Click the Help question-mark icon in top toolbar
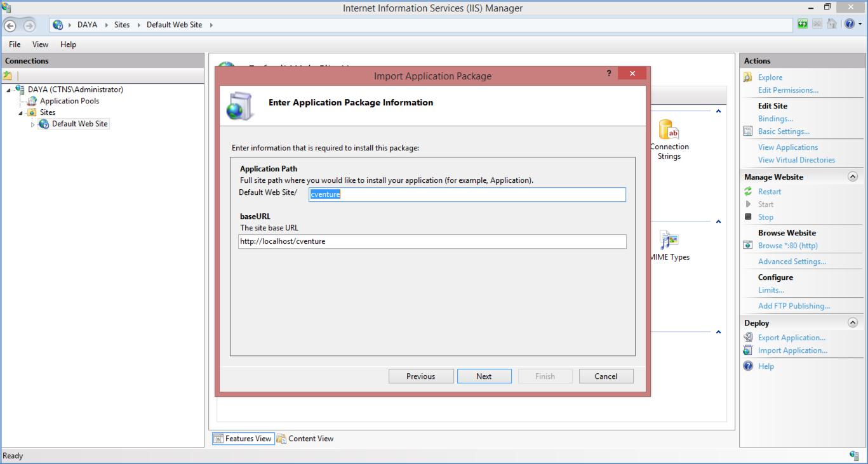The image size is (868, 464). click(851, 25)
